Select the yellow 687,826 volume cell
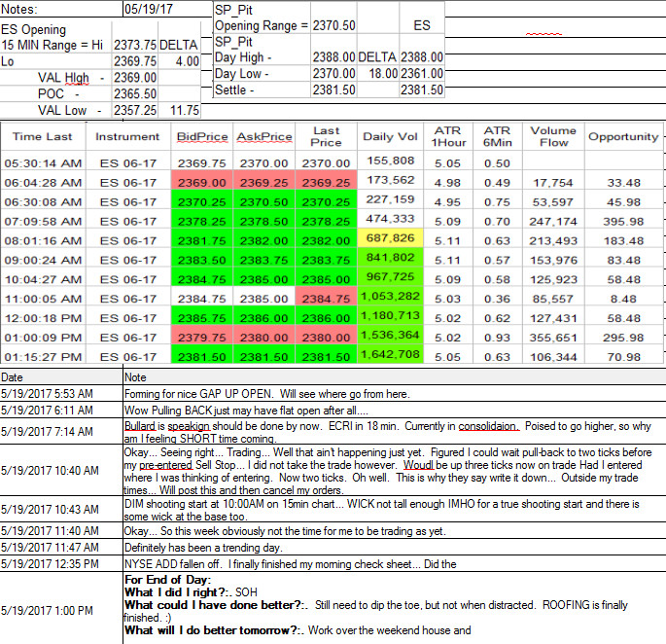666x644 pixels. coord(390,238)
